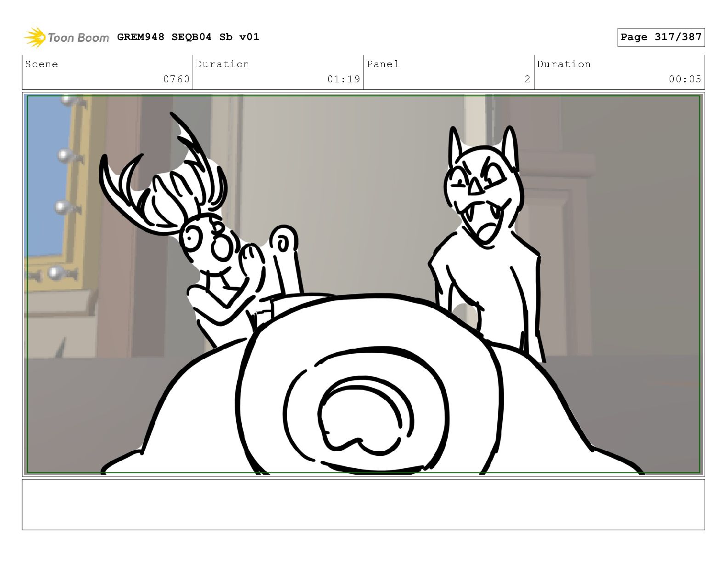Click the panel number 2
The height and width of the screenshot is (563, 728).
pyautogui.click(x=528, y=79)
